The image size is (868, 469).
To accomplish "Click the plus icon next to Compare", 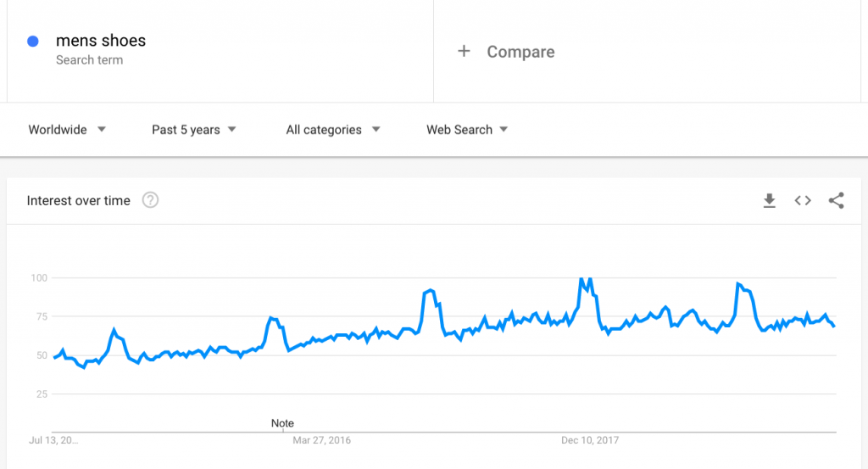I will click(464, 52).
